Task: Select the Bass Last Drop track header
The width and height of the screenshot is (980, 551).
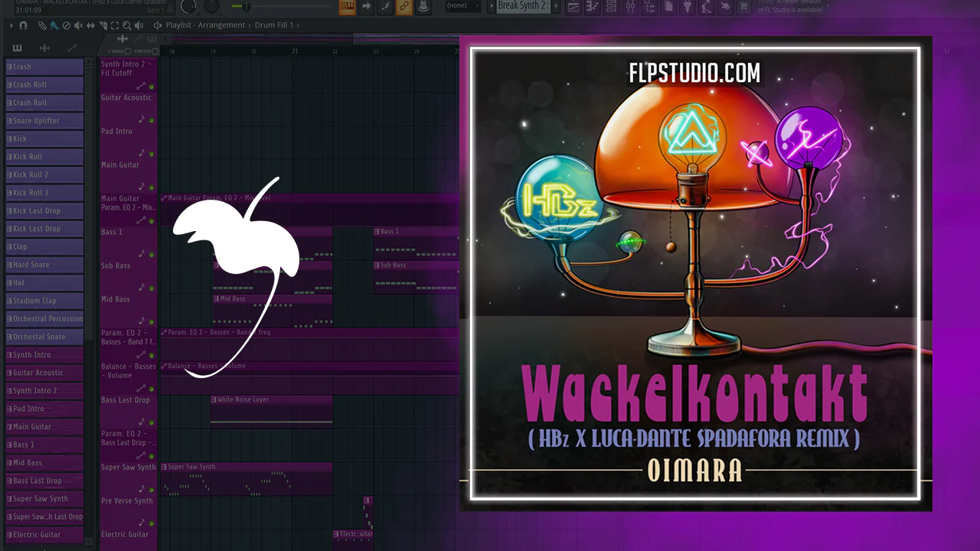Action: point(129,412)
